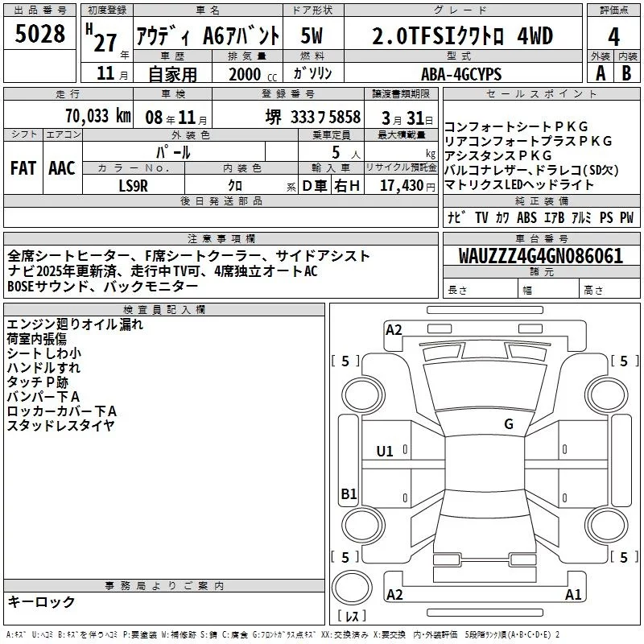Select the ナビ equipment label
The width and height of the screenshot is (644, 644).
tap(454, 217)
